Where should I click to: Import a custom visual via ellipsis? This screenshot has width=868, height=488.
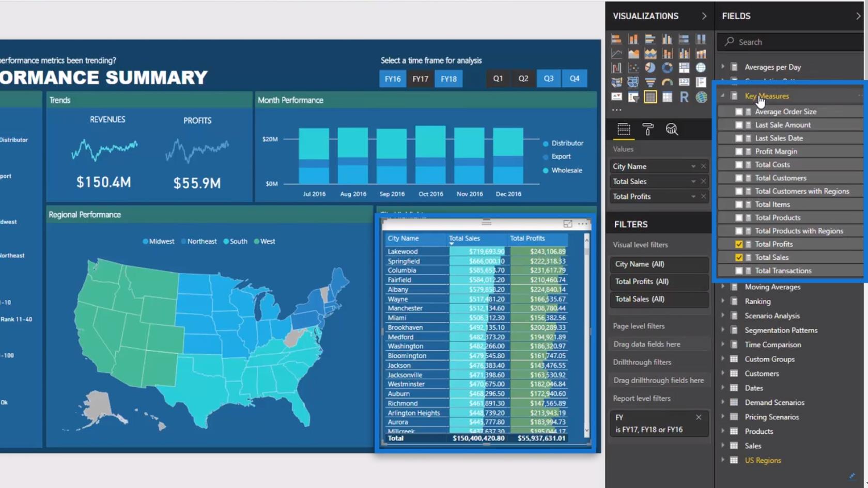[616, 110]
